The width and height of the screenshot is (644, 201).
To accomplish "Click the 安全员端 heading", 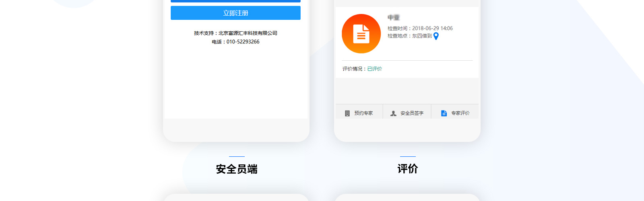I will (237, 169).
